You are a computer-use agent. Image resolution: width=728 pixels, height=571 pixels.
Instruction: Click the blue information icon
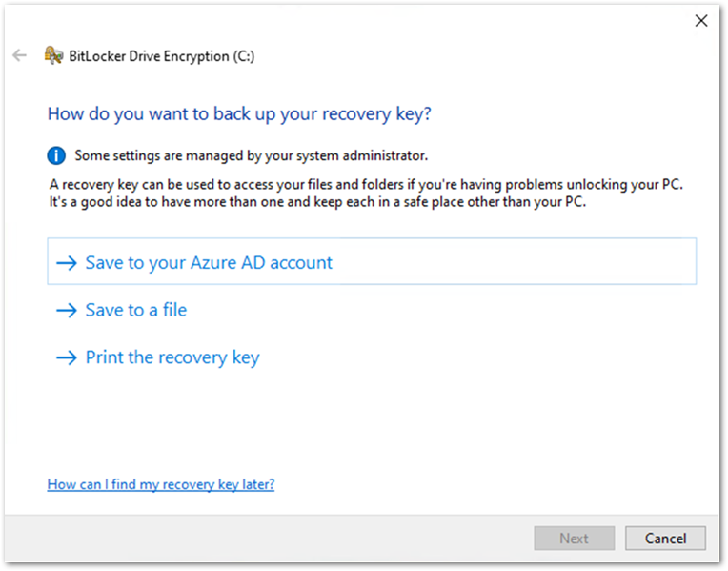(57, 154)
